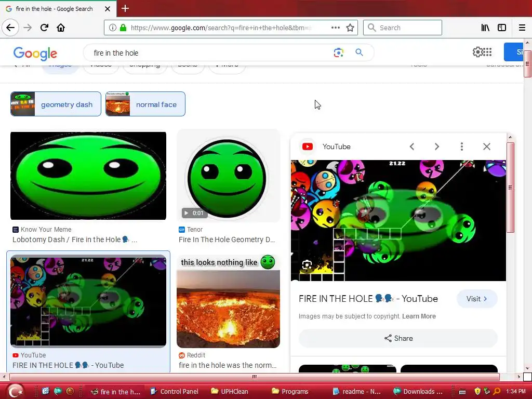
Task: Click the keyboard tray icon
Action: (x=462, y=392)
